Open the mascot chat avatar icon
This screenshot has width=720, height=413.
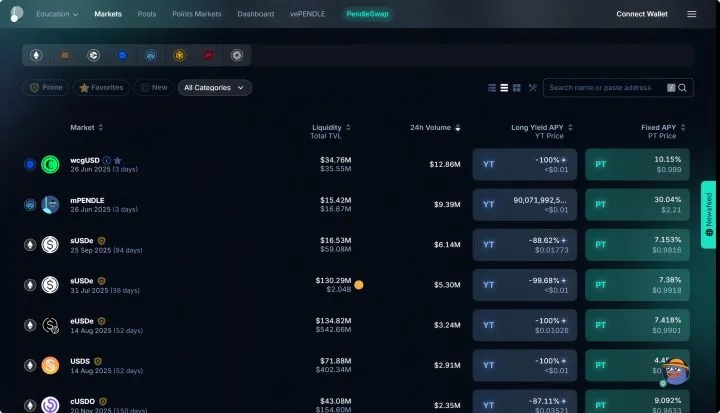point(675,371)
